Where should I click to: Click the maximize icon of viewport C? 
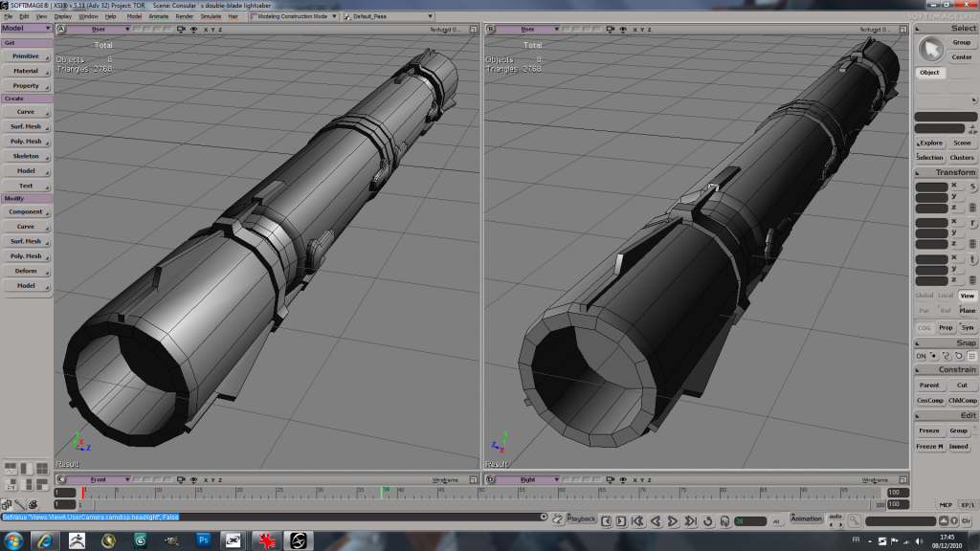473,480
